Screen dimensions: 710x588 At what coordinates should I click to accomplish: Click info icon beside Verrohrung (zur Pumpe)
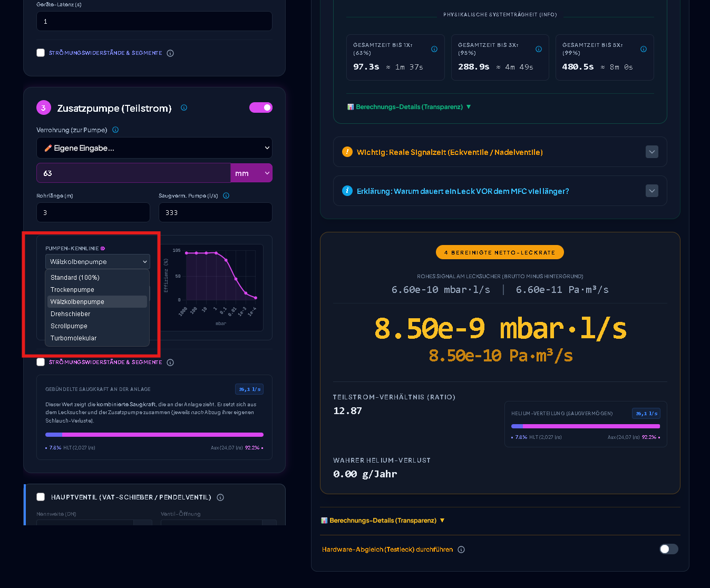[x=115, y=130]
